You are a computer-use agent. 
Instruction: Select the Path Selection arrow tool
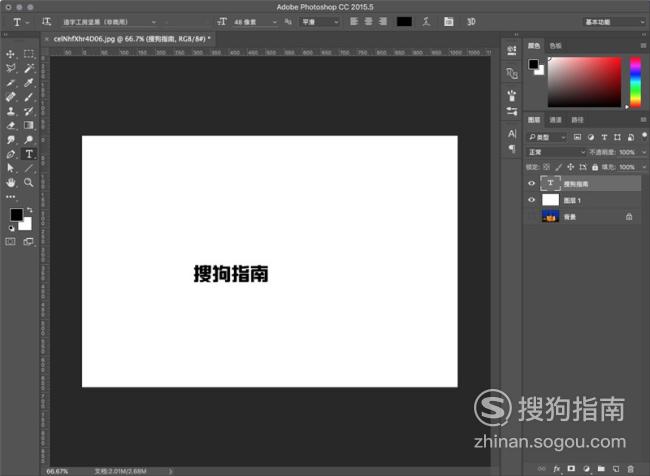click(x=11, y=168)
